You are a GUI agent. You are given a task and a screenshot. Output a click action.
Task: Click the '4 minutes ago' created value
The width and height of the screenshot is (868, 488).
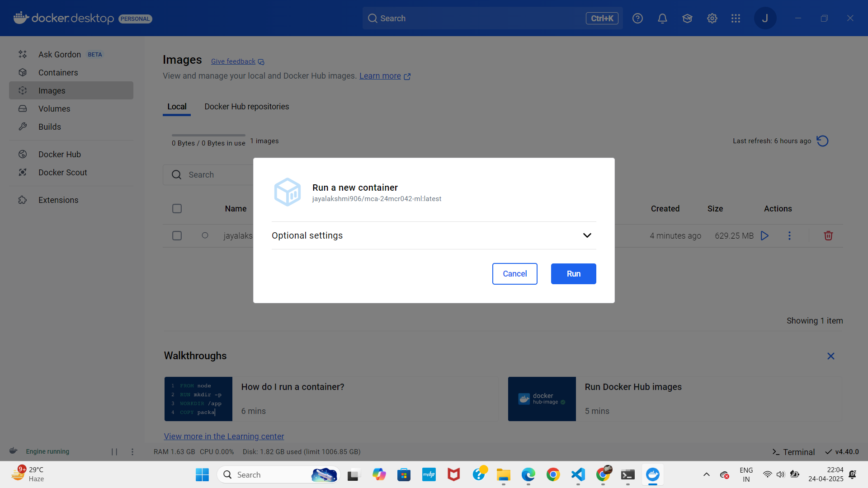[x=675, y=235]
